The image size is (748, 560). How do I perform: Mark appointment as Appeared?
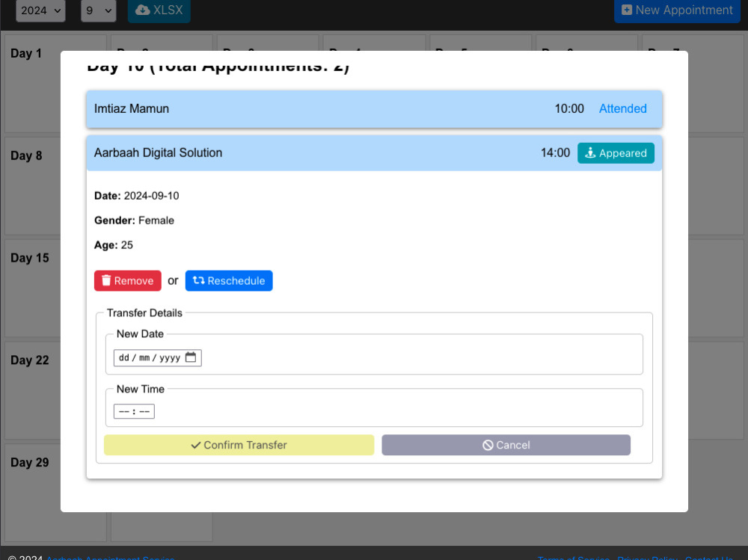coord(616,153)
